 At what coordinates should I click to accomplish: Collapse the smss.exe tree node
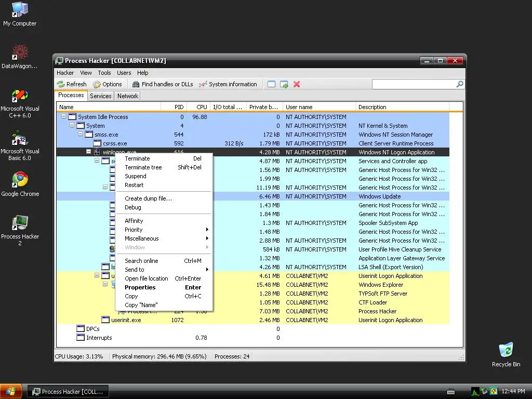(80, 134)
